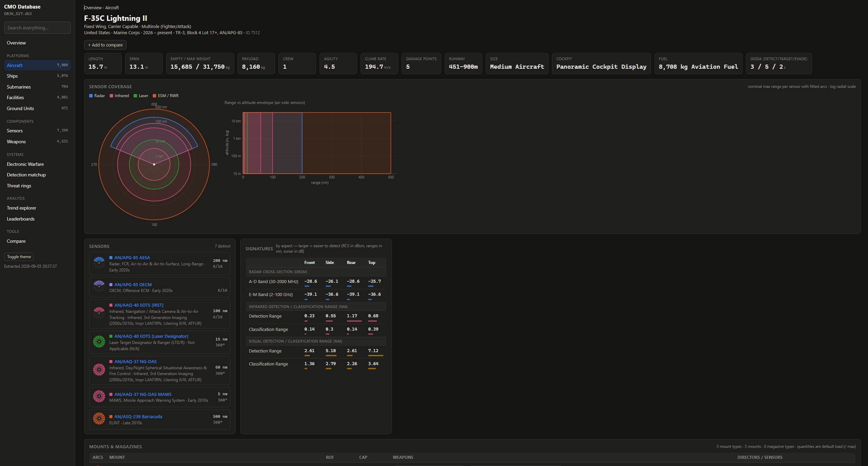
Task: Open the Compare tool in the sidebar
Action: click(x=37, y=241)
